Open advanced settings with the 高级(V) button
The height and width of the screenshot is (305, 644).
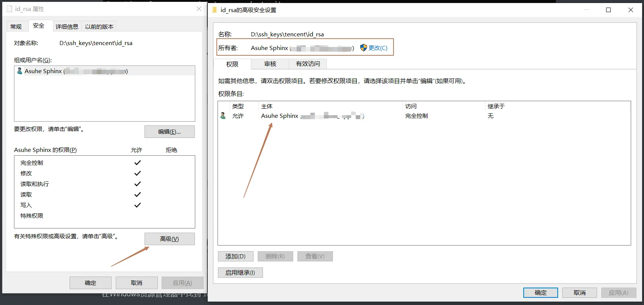[x=170, y=239]
